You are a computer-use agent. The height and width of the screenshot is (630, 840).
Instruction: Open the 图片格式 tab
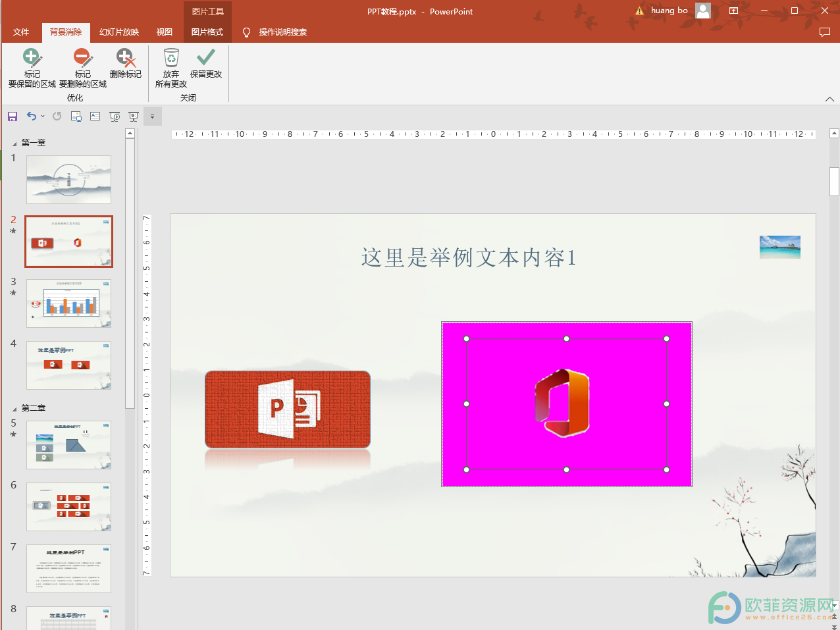point(207,32)
